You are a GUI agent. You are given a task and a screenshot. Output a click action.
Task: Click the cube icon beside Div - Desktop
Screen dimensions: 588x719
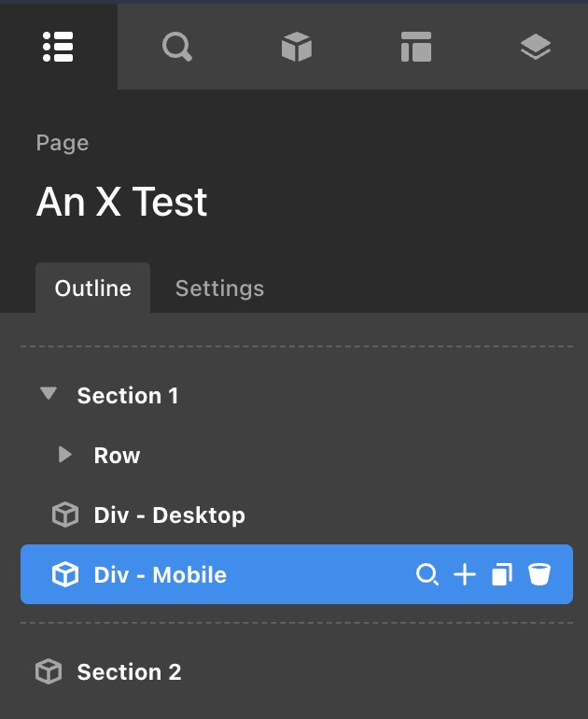coord(64,515)
